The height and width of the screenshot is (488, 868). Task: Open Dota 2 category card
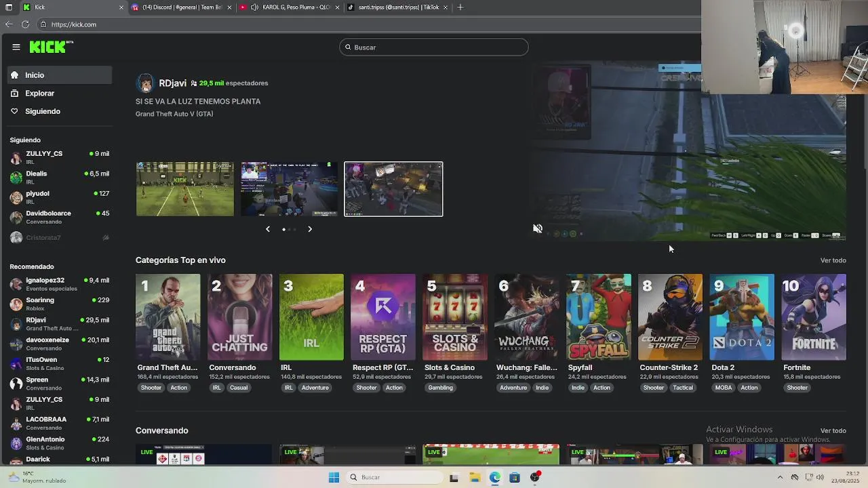[742, 317]
